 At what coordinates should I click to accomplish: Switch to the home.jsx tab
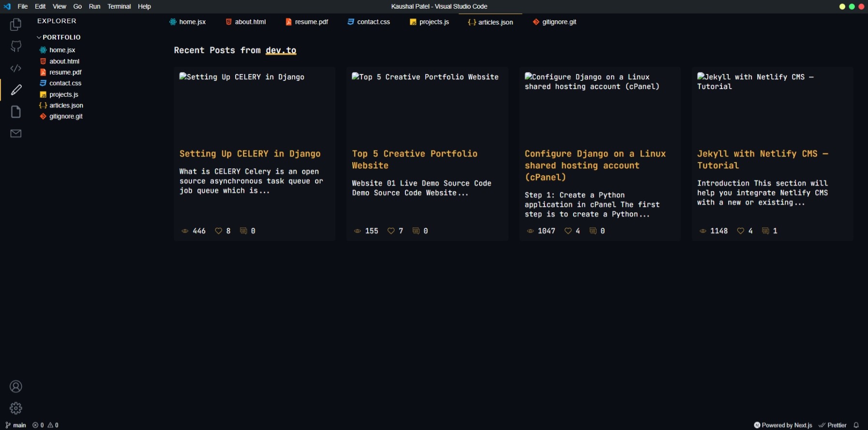click(x=188, y=22)
